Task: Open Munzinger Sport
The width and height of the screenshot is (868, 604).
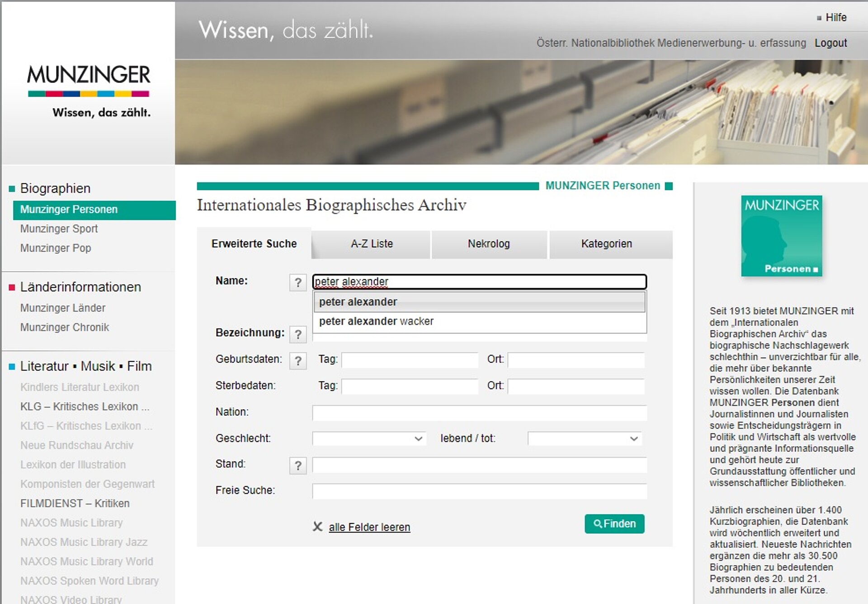Action: [x=59, y=228]
